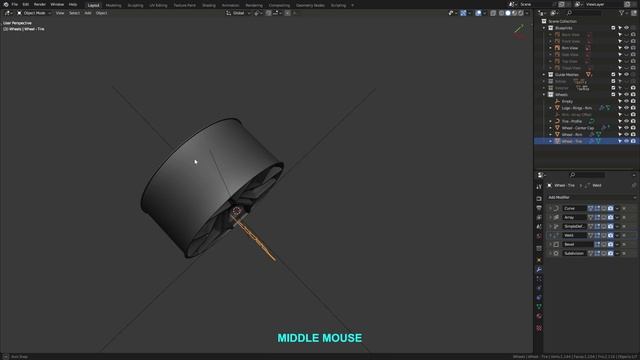This screenshot has width=640, height=360.
Task: Switch to solid viewport shading
Action: (x=508, y=13)
